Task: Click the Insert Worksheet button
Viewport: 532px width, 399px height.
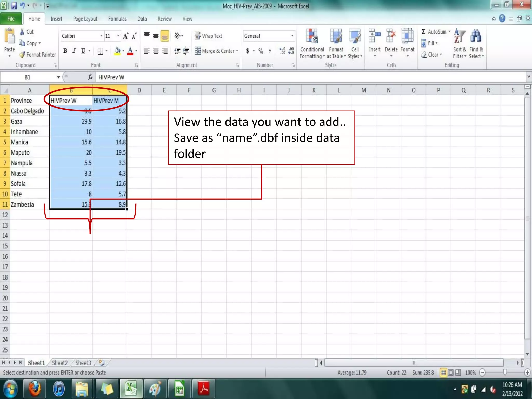Action: click(x=102, y=363)
